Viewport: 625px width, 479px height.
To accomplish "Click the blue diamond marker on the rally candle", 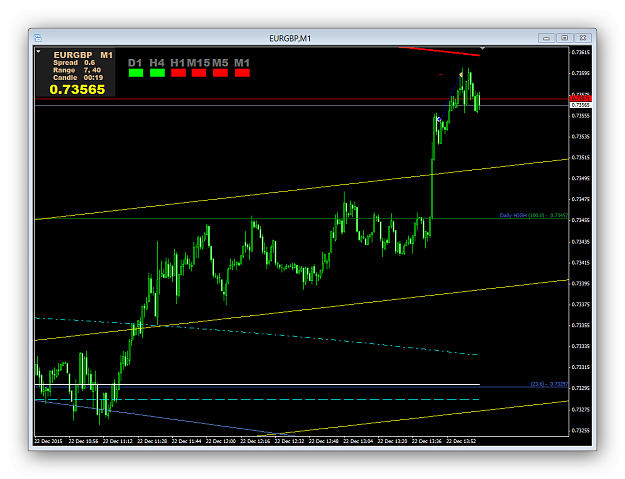I will click(439, 119).
